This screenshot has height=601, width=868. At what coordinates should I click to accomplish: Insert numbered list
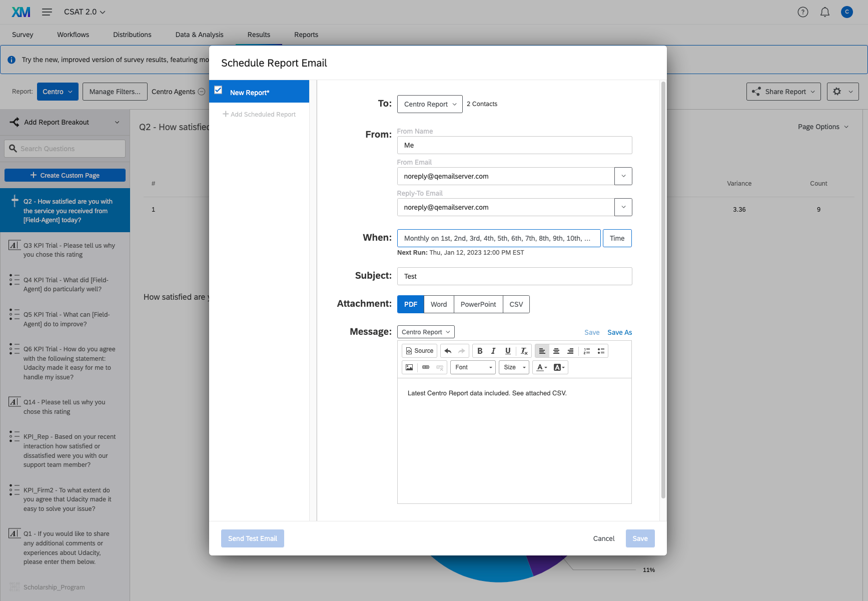(587, 351)
